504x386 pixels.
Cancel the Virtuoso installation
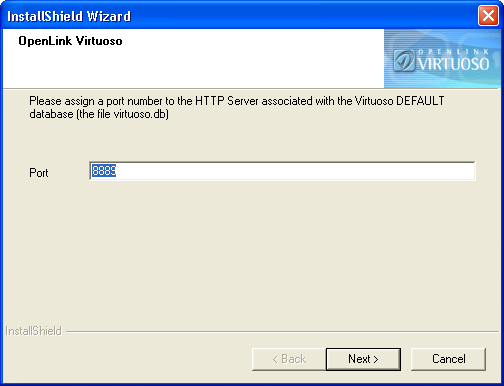point(448,359)
